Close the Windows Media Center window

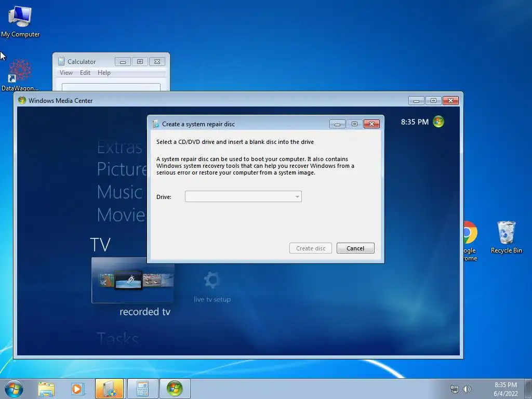coord(450,100)
